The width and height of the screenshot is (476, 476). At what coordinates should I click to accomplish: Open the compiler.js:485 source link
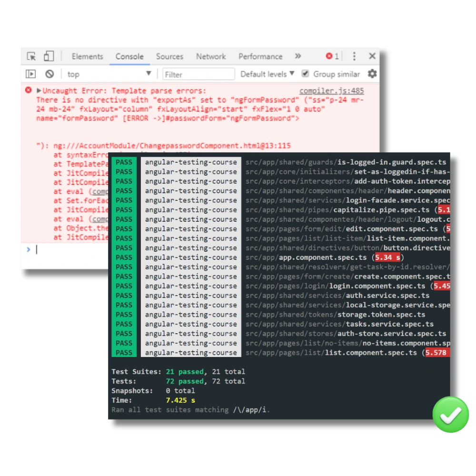pos(331,91)
